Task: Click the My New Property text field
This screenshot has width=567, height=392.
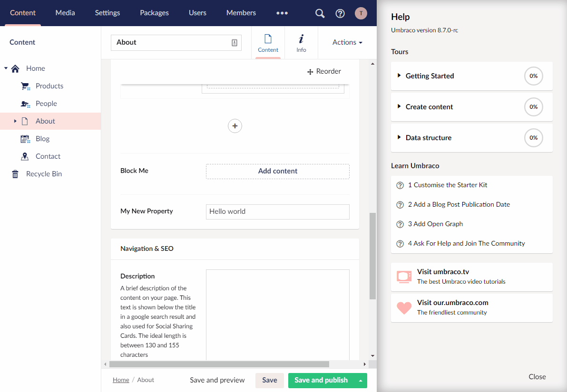Action: pos(277,211)
